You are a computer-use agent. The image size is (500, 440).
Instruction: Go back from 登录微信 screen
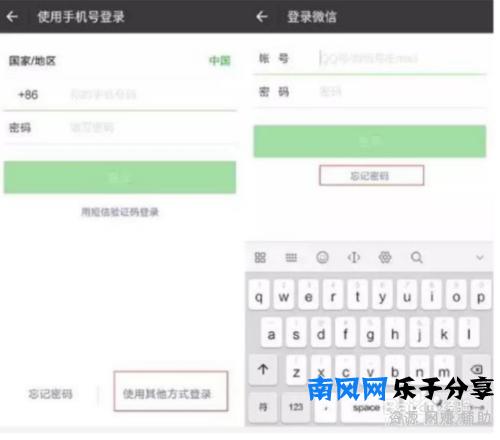point(262,16)
